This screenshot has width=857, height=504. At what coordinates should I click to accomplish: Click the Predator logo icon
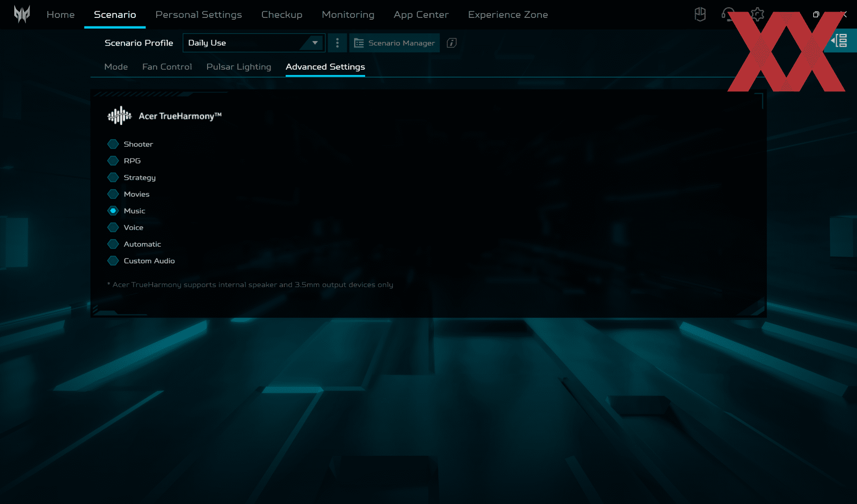click(21, 14)
